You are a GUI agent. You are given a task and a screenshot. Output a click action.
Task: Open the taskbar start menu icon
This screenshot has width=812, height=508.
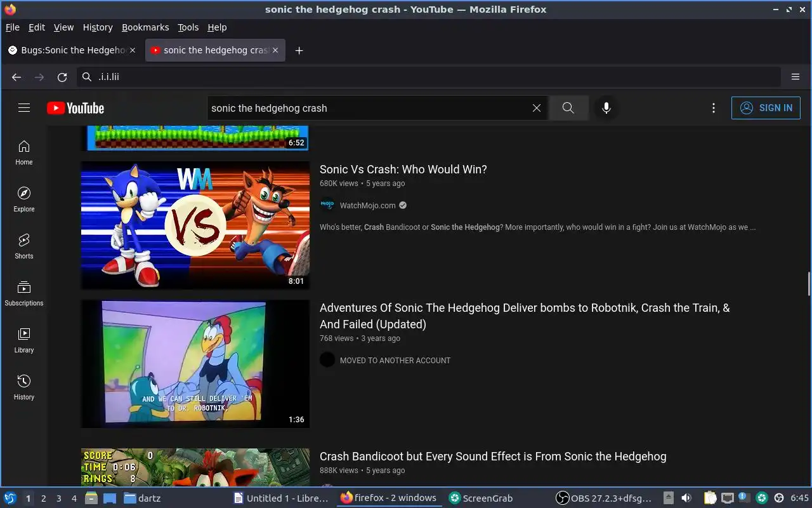10,498
